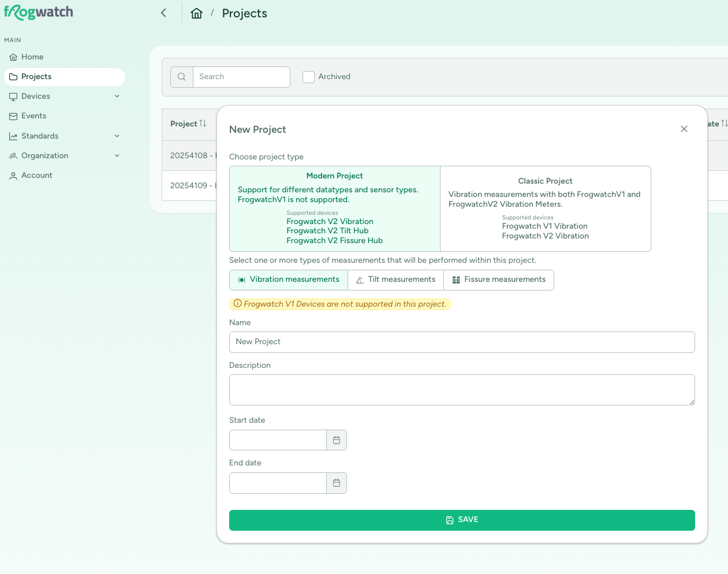Viewport: 728px width, 574px height.
Task: Open the End date calendar picker
Action: (337, 483)
